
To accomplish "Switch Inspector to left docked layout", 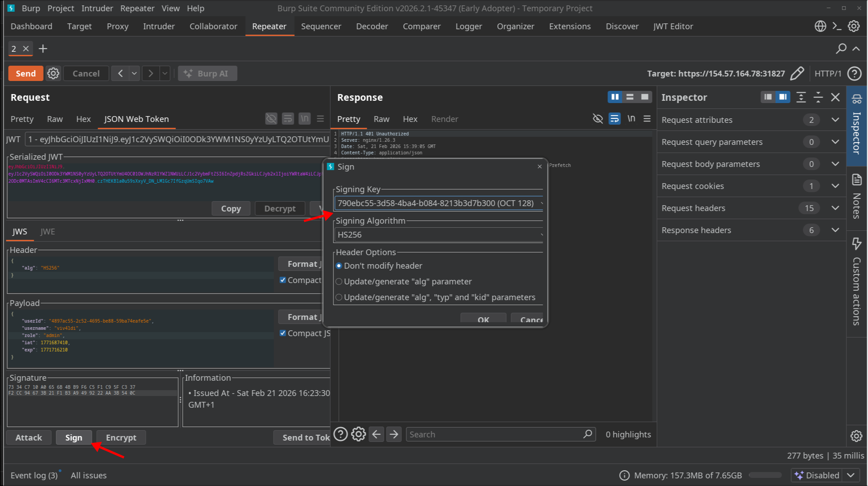I will pos(768,97).
